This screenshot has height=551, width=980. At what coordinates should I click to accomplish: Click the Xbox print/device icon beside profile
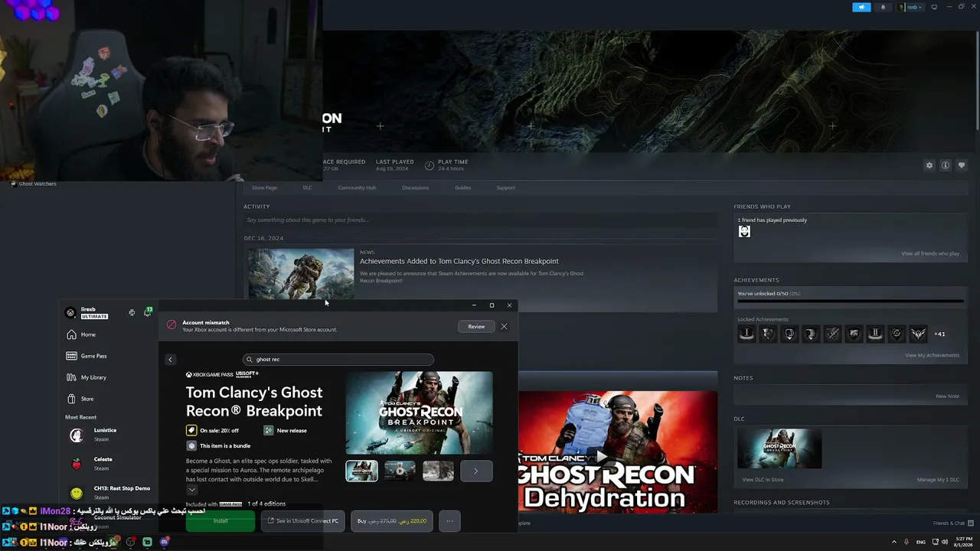click(x=132, y=312)
